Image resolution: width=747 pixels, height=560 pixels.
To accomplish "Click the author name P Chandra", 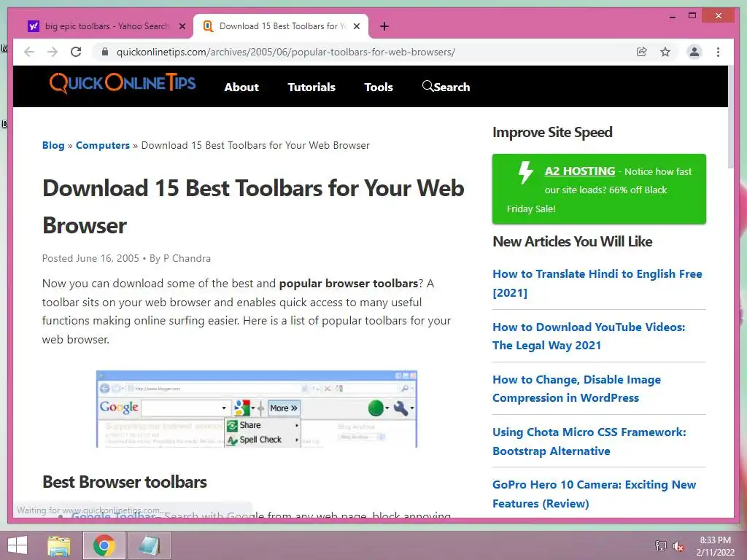I will [x=187, y=258].
